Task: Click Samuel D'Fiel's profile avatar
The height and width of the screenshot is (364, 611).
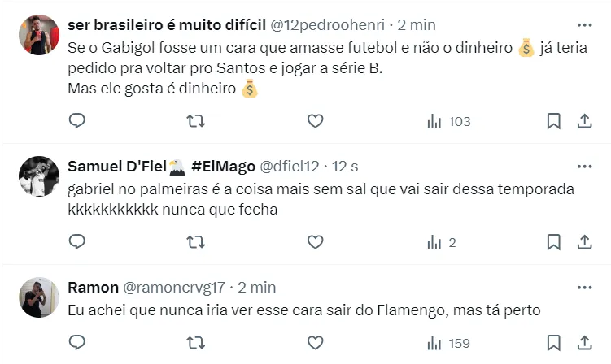Action: [39, 175]
